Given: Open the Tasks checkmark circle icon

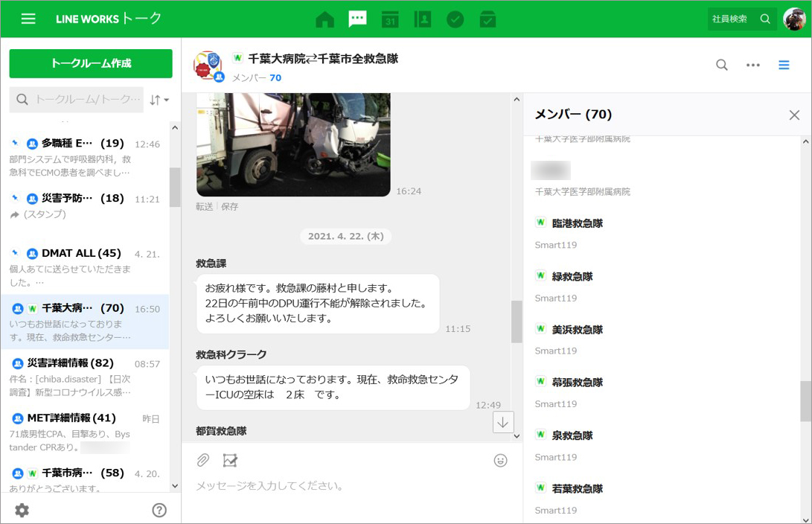Looking at the screenshot, I should coord(455,19).
